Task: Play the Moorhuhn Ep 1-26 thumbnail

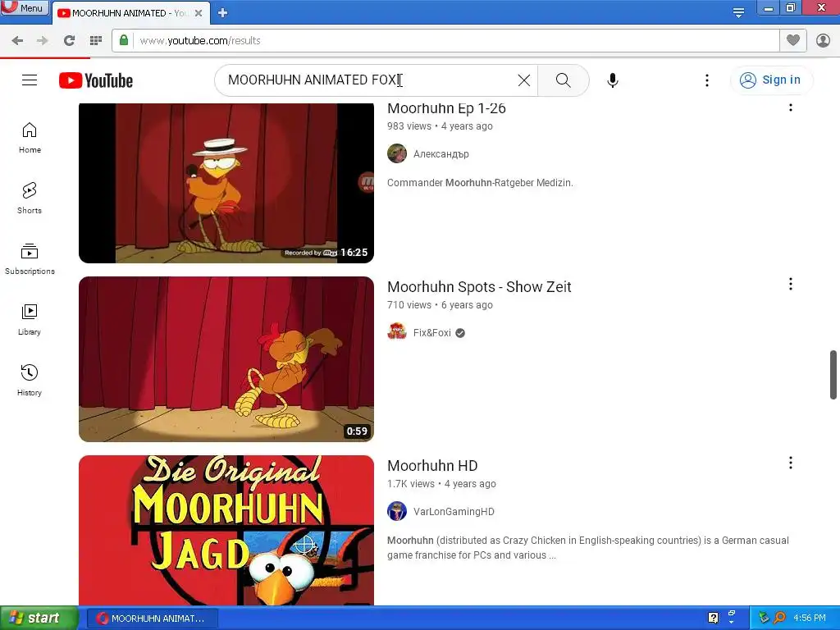Action: coord(226,183)
